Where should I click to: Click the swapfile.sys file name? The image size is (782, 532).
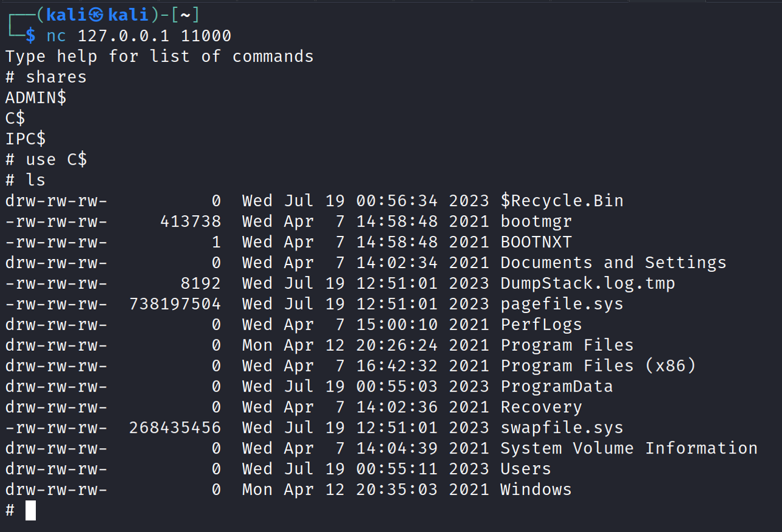pos(562,428)
